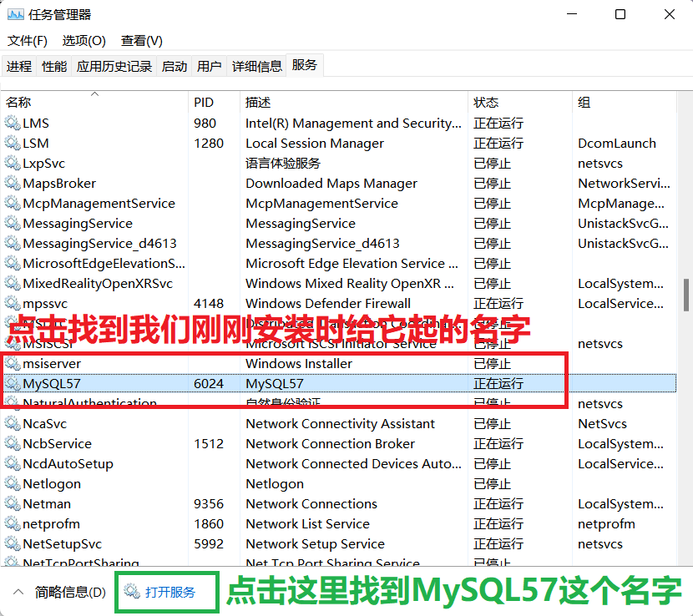Image resolution: width=693 pixels, height=616 pixels.
Task: Click 正在运行 status of MySQL57 row
Action: pyautogui.click(x=498, y=383)
